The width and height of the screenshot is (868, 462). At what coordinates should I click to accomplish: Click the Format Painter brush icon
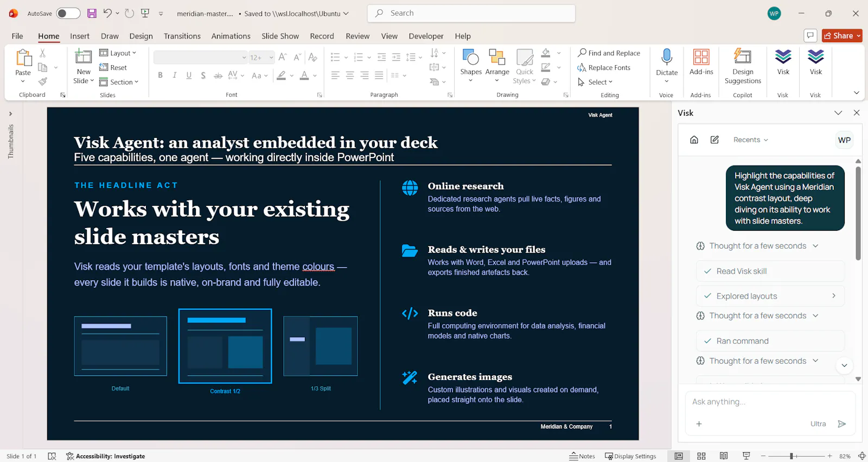point(43,81)
